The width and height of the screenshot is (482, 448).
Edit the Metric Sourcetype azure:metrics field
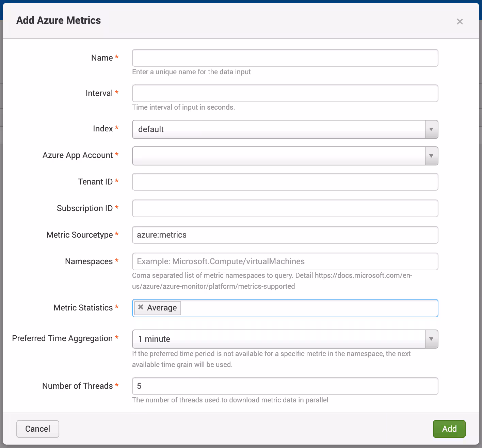coord(285,235)
